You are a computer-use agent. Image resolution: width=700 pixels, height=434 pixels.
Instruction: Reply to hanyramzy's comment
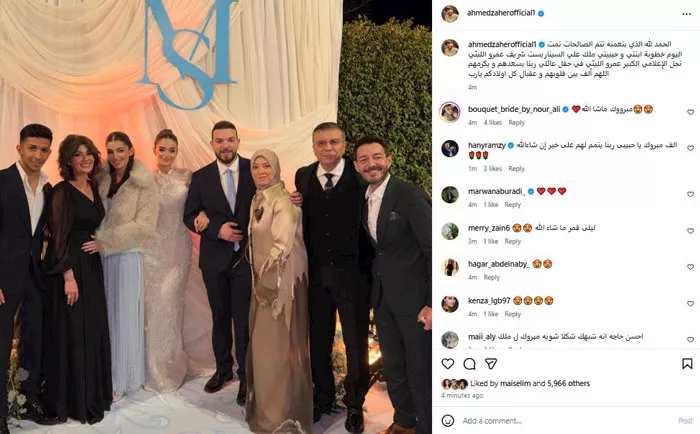pyautogui.click(x=516, y=168)
